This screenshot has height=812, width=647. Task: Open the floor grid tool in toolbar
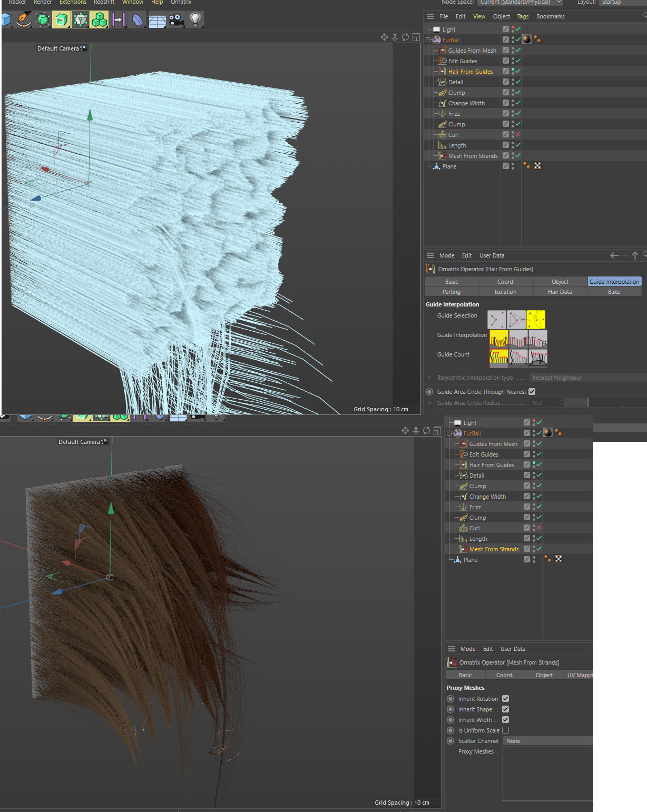pos(157,20)
